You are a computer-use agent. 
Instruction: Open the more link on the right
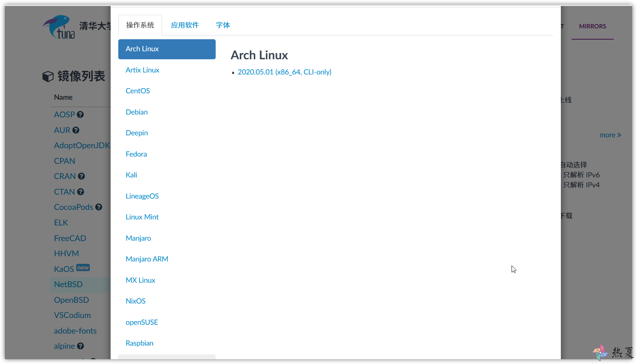click(610, 135)
